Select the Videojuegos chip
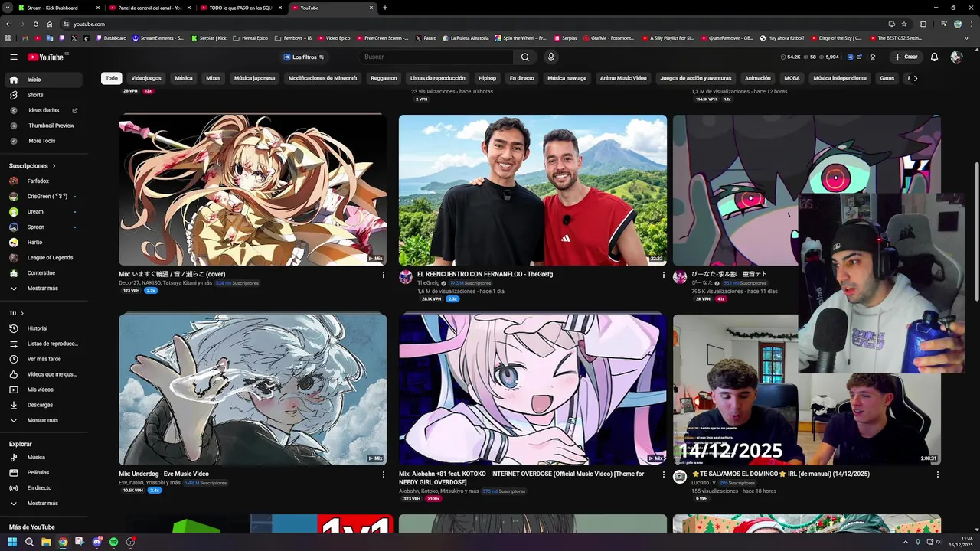 (146, 78)
